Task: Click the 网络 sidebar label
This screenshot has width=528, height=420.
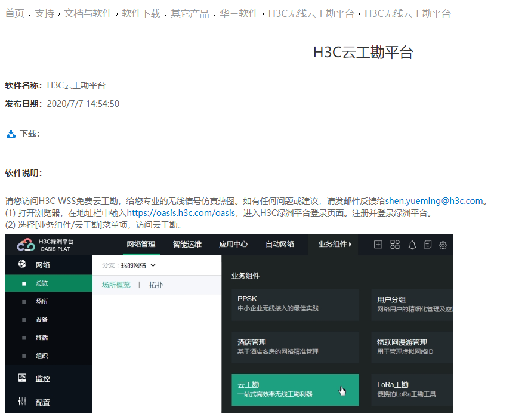Action: tap(43, 265)
